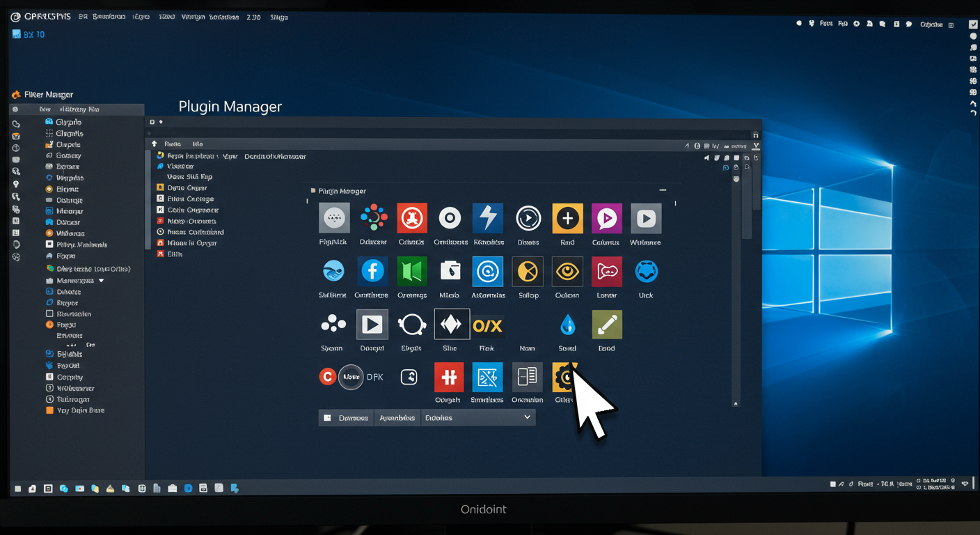
Task: Select the blue water droplet plugin
Action: tap(567, 324)
